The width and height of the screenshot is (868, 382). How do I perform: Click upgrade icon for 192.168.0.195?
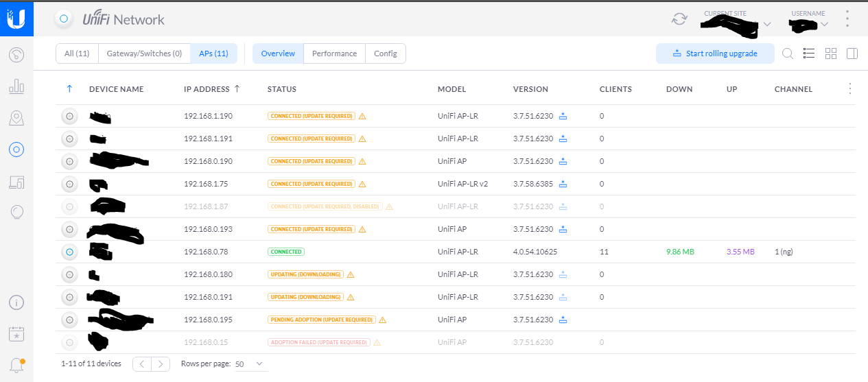click(563, 320)
